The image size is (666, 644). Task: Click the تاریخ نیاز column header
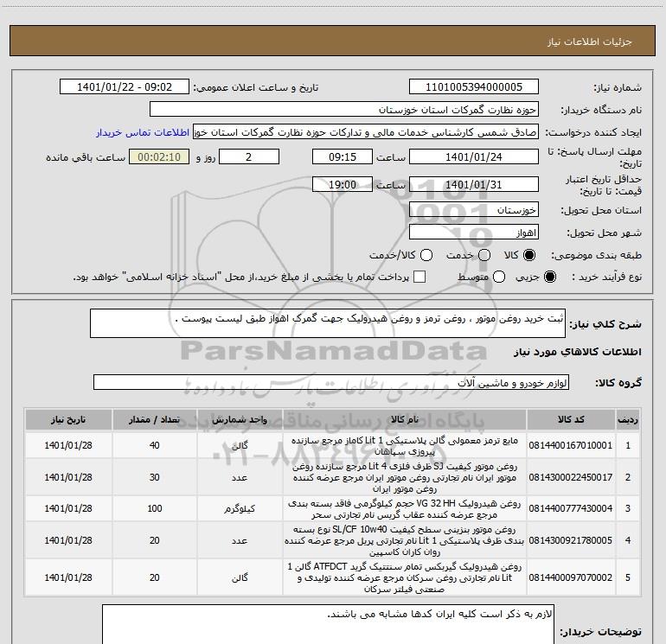(x=68, y=419)
